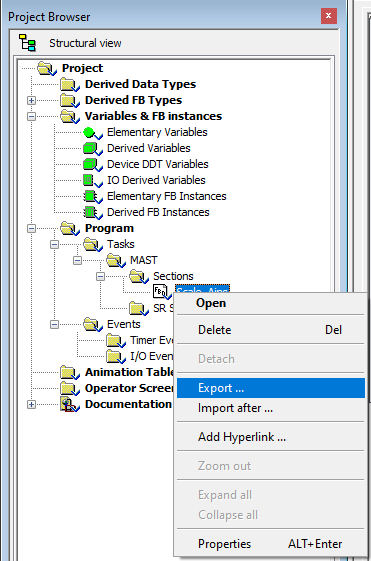The width and height of the screenshot is (371, 561).
Task: Click the Events folder icon
Action: (92, 325)
